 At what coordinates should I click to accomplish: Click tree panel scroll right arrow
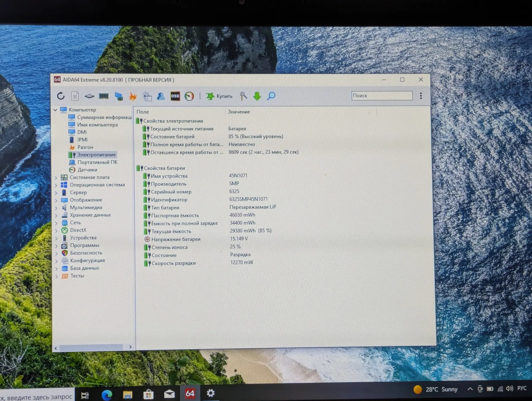click(130, 347)
